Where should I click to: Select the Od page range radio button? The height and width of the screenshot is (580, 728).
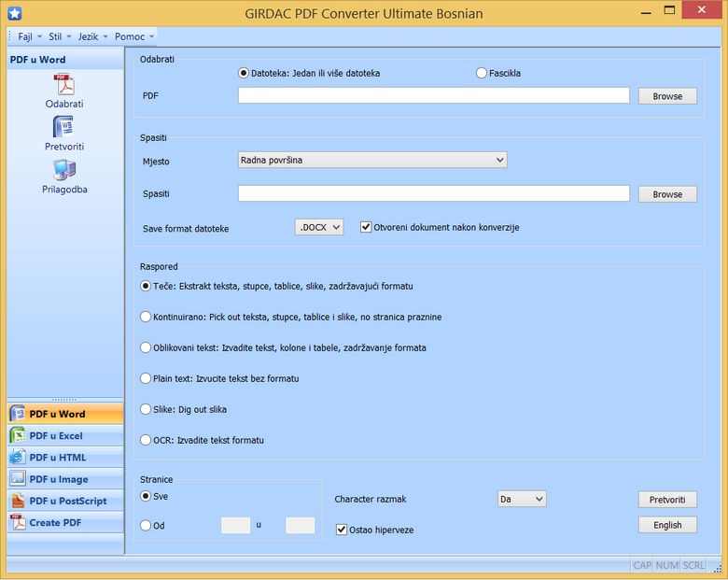(146, 525)
